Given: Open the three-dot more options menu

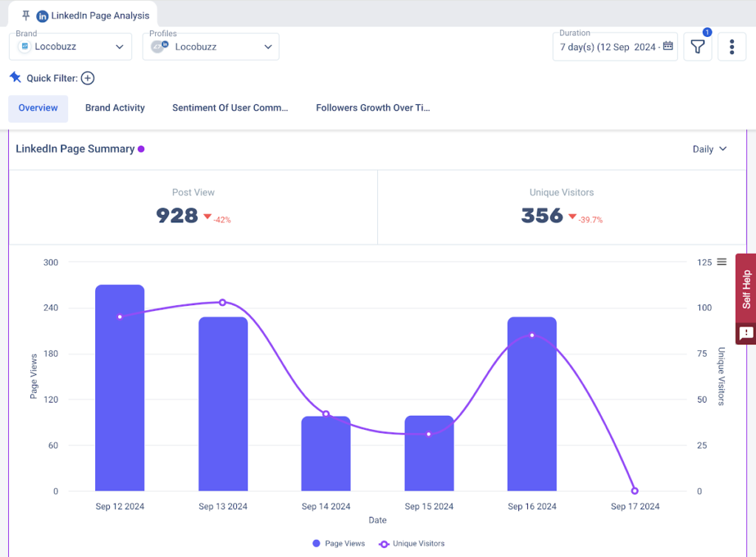Looking at the screenshot, I should click(732, 47).
